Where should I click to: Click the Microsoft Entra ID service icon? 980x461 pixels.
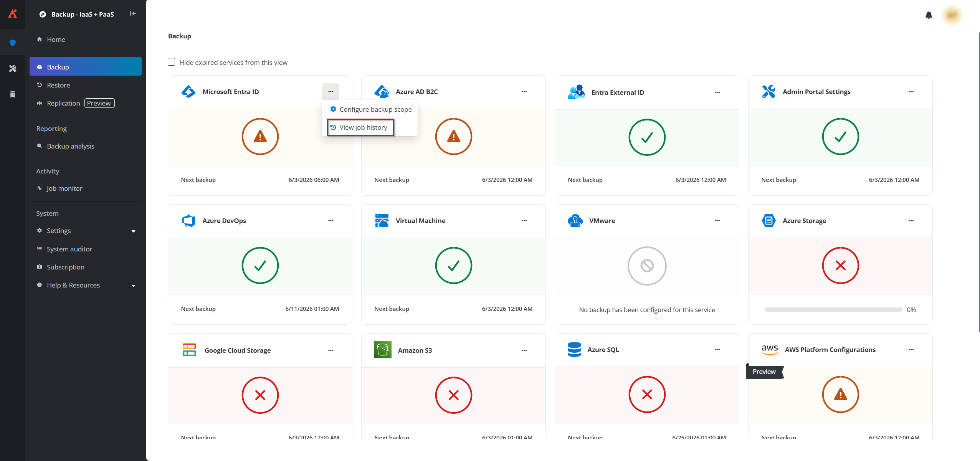tap(188, 92)
